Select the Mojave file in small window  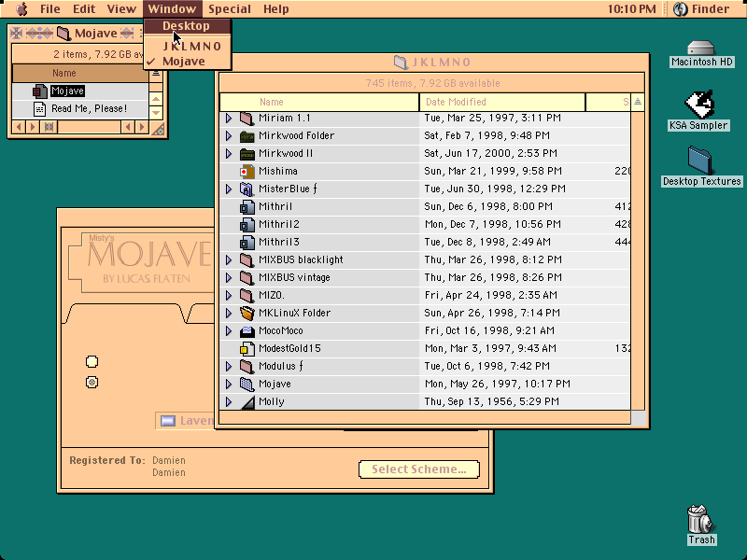pyautogui.click(x=40, y=91)
